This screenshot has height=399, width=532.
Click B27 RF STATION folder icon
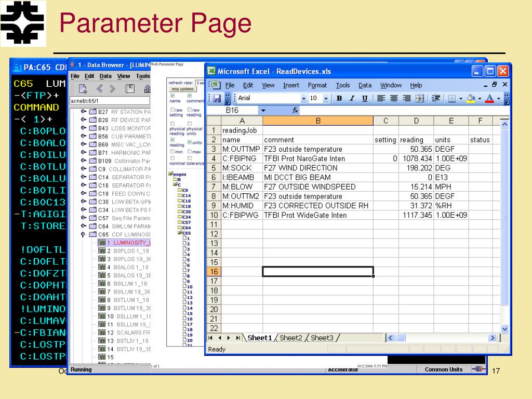(93, 112)
